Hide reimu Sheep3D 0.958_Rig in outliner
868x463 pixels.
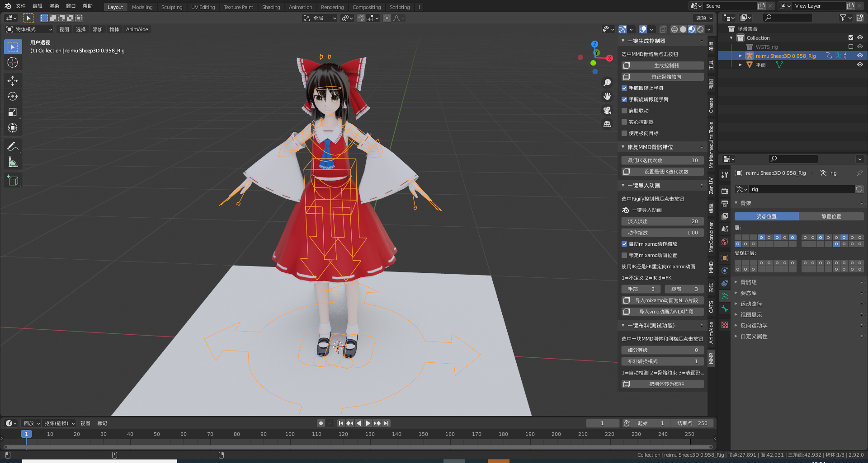[x=860, y=56]
